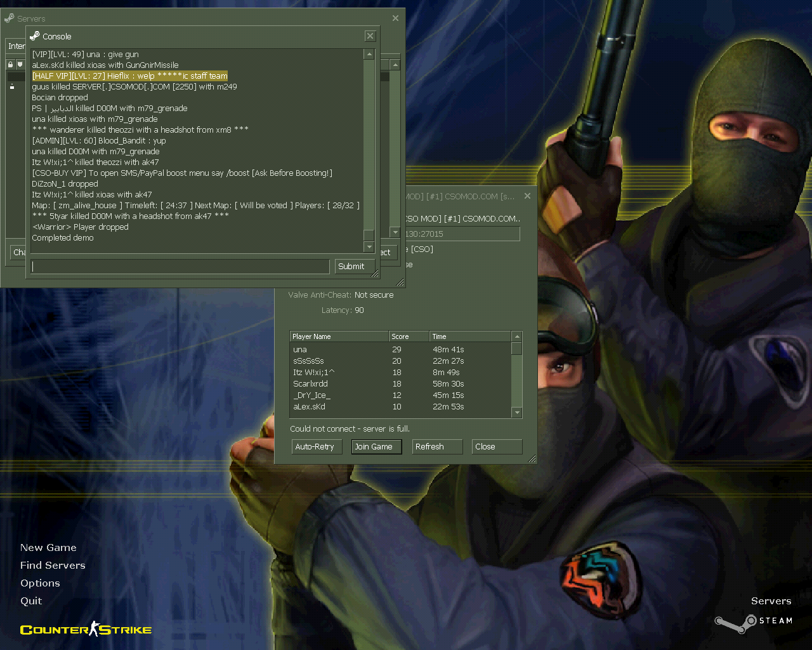Open Options from main menu
812x650 pixels.
40,583
